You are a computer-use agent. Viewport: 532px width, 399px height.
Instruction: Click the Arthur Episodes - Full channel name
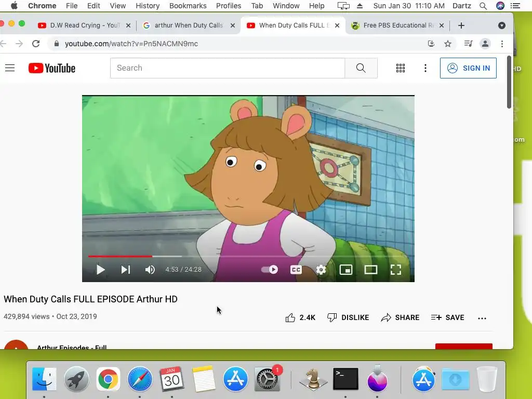pyautogui.click(x=72, y=347)
